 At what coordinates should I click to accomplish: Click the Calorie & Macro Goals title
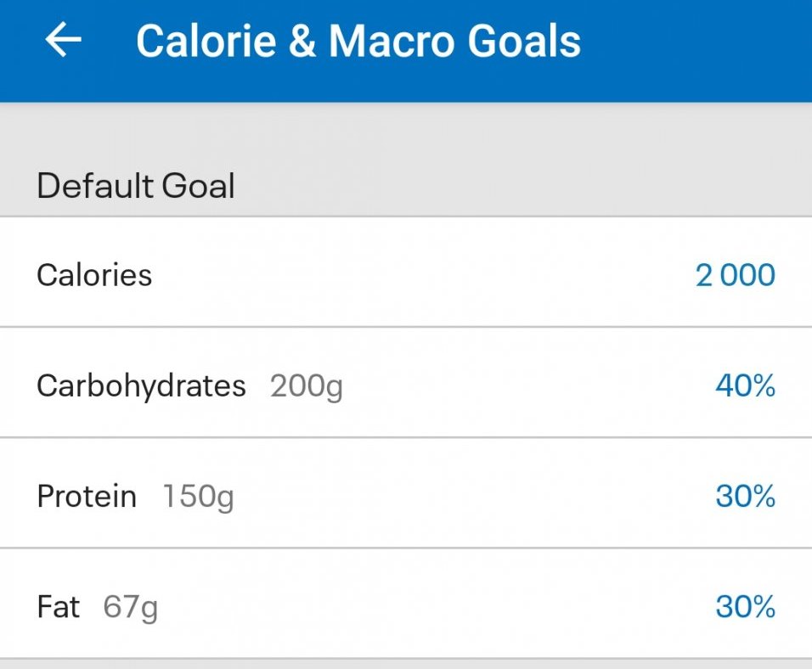358,41
